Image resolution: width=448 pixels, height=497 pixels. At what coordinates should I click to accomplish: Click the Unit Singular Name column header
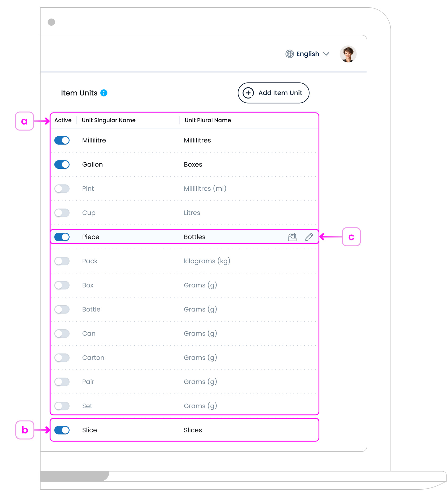[x=108, y=120]
